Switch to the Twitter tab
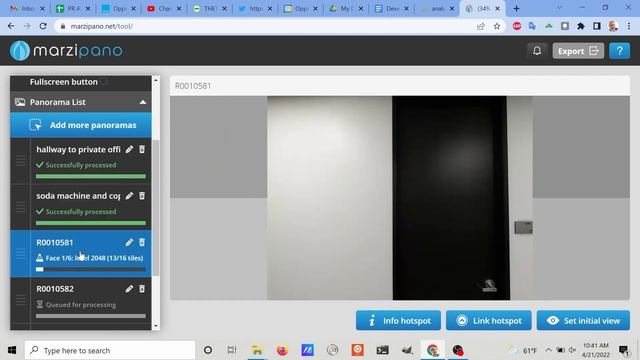 coord(255,9)
